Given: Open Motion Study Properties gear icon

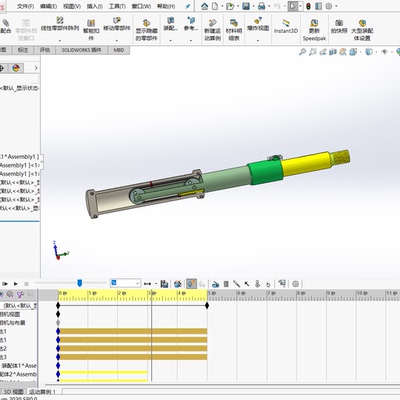Looking at the screenshot, I should pyautogui.click(x=295, y=284).
